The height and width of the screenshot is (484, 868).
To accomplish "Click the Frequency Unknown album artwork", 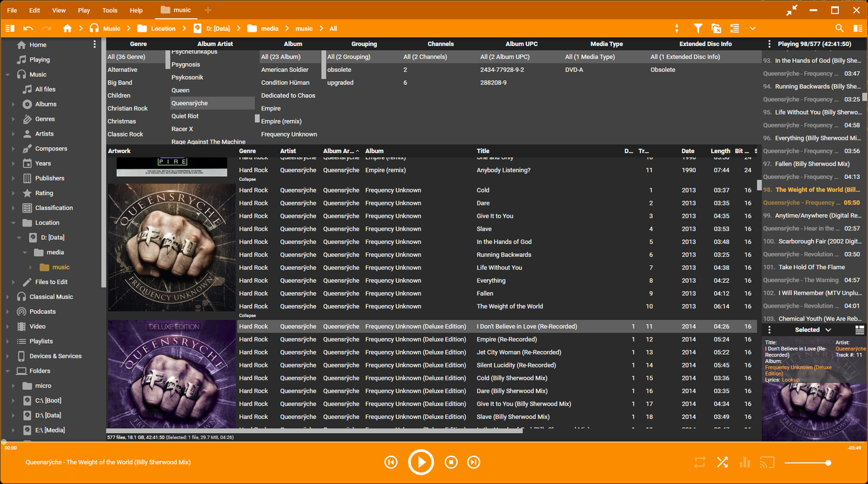I will click(x=172, y=247).
